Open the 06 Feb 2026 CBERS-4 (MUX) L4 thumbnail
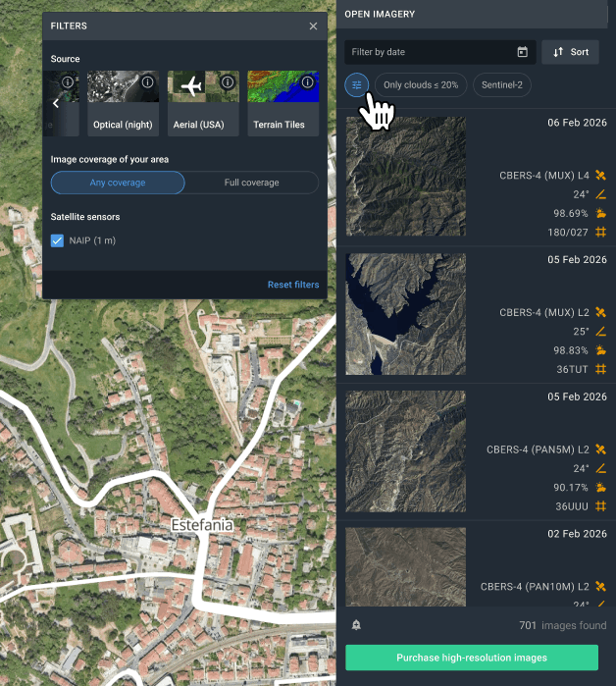Viewport: 616px width, 686px height. click(x=406, y=177)
